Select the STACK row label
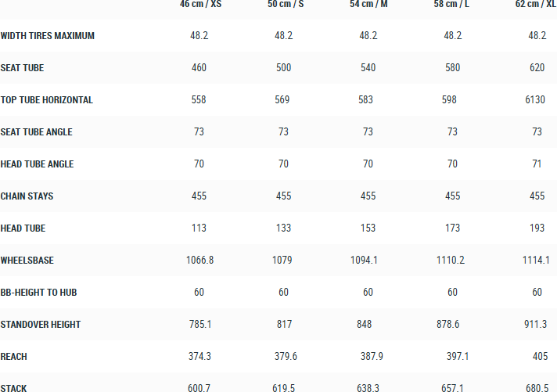 (x=14, y=388)
